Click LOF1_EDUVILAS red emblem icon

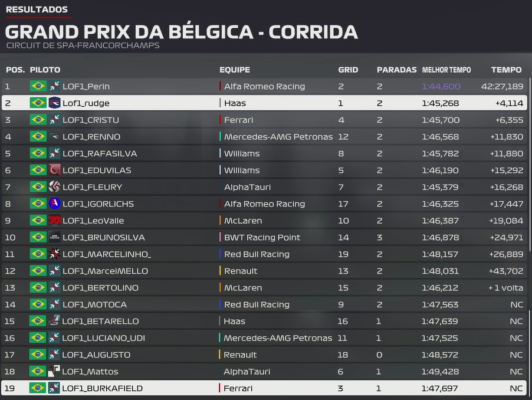pyautogui.click(x=54, y=170)
